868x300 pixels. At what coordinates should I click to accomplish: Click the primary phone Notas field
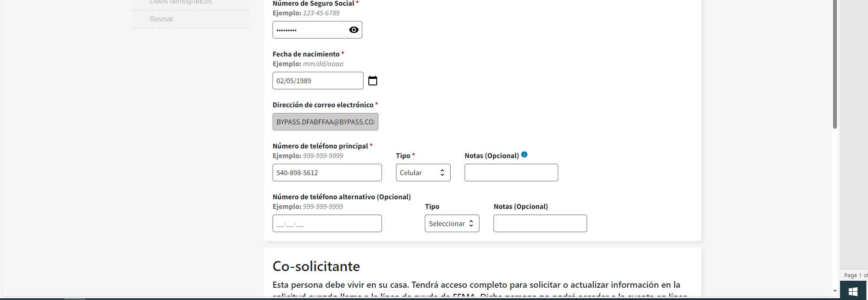[511, 173]
